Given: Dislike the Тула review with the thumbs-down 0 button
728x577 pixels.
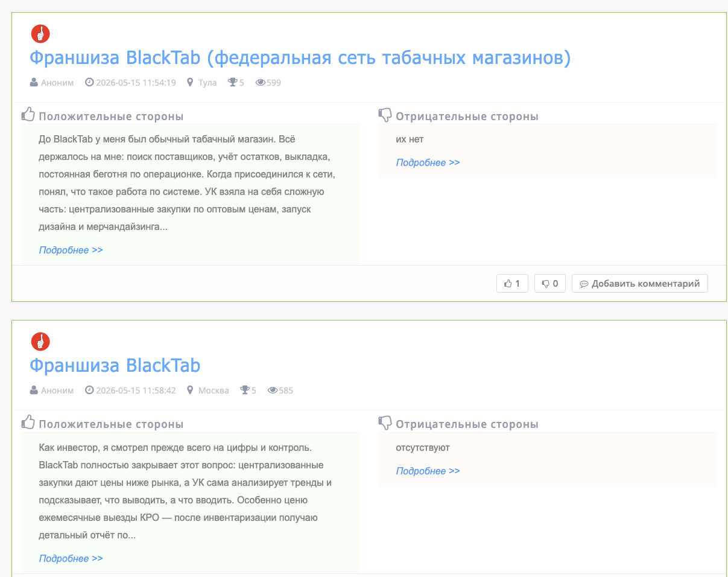Looking at the screenshot, I should tap(550, 283).
